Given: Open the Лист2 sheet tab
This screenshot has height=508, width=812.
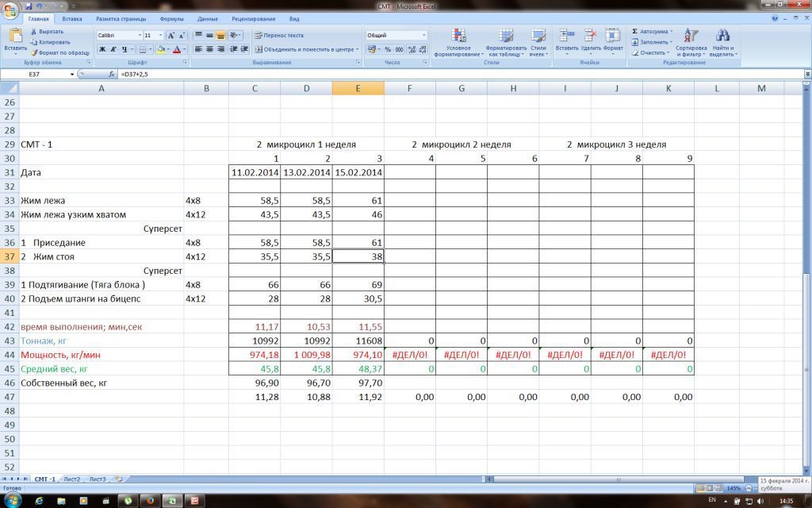Looking at the screenshot, I should pos(72,479).
